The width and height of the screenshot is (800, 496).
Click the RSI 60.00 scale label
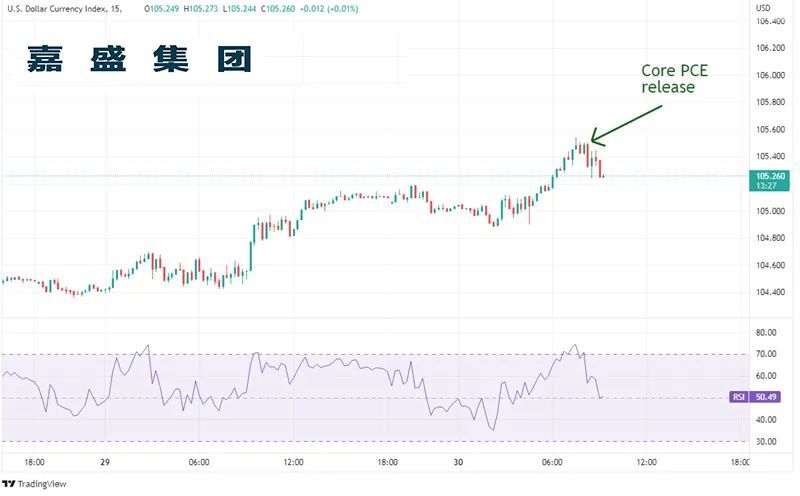(766, 376)
